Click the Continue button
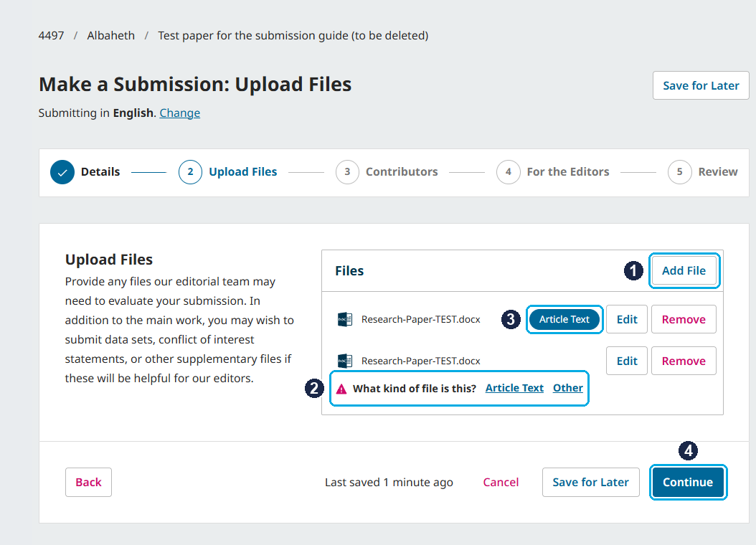This screenshot has width=756, height=545. click(x=688, y=483)
